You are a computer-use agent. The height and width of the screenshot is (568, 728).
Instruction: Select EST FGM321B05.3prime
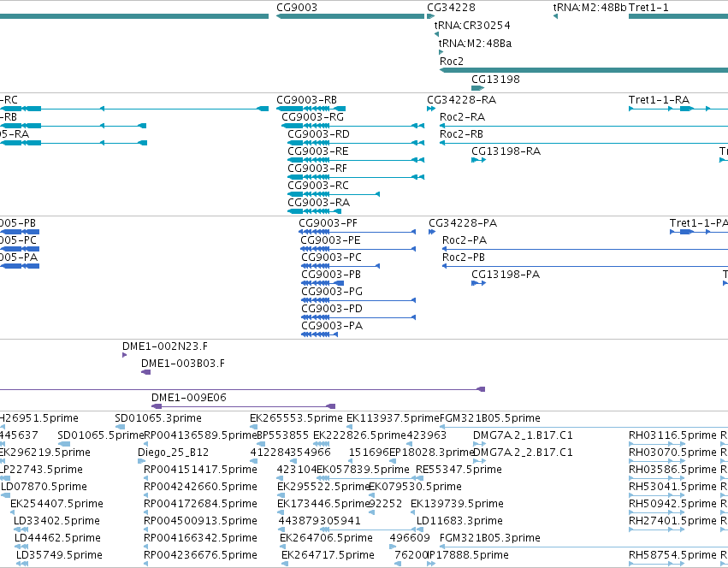coord(490,539)
